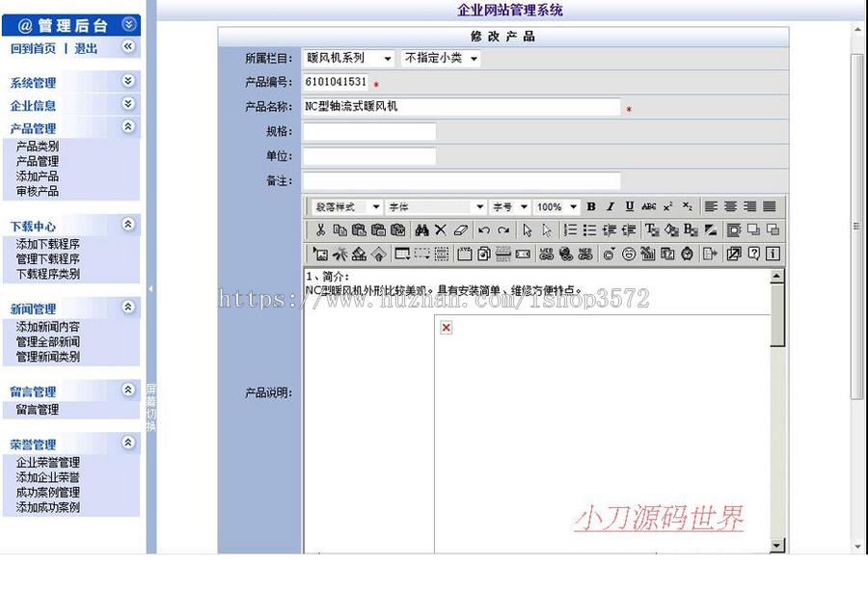
Task: Justify text in editor
Action: (x=770, y=206)
